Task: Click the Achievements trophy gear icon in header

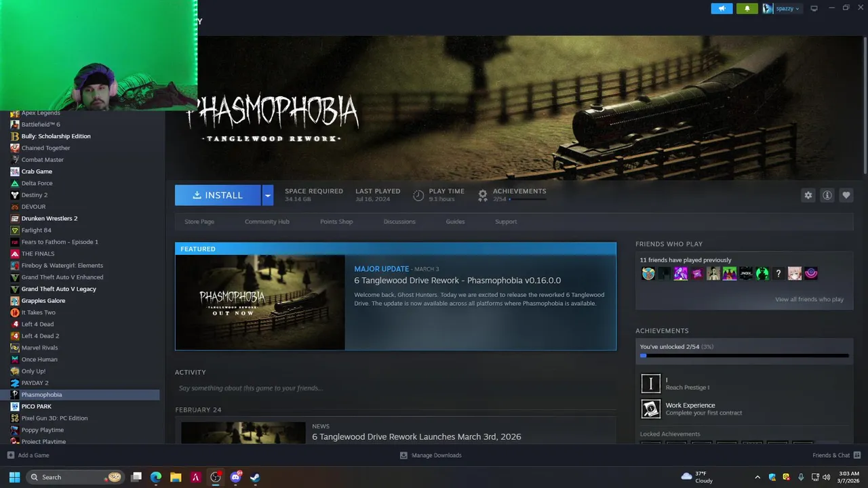Action: (483, 195)
